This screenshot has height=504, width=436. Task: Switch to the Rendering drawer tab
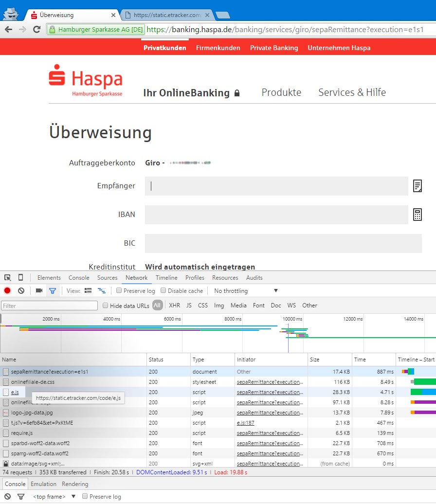pos(75,484)
